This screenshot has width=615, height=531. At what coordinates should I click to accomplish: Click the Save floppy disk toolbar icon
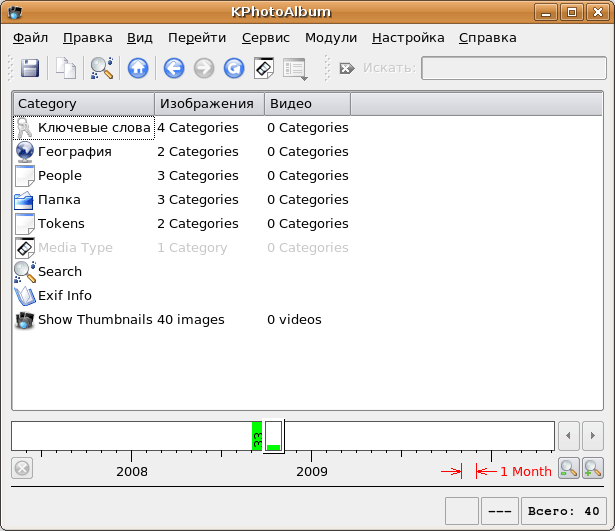[30, 68]
